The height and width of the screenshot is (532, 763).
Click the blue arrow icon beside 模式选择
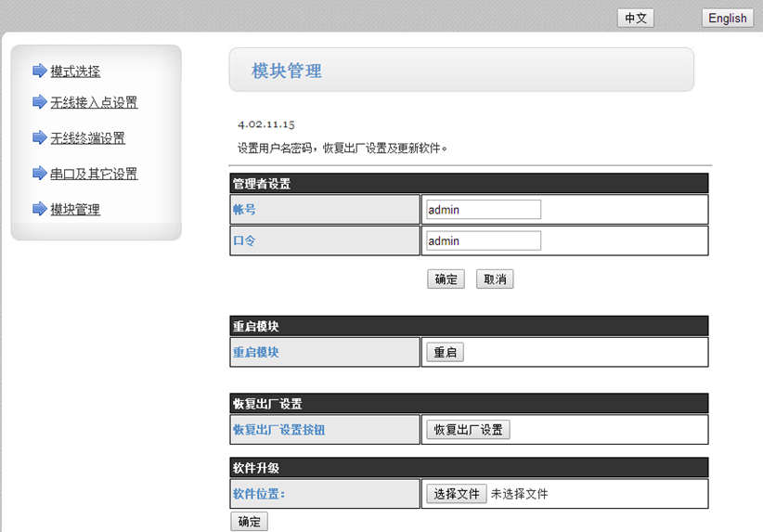click(x=39, y=71)
